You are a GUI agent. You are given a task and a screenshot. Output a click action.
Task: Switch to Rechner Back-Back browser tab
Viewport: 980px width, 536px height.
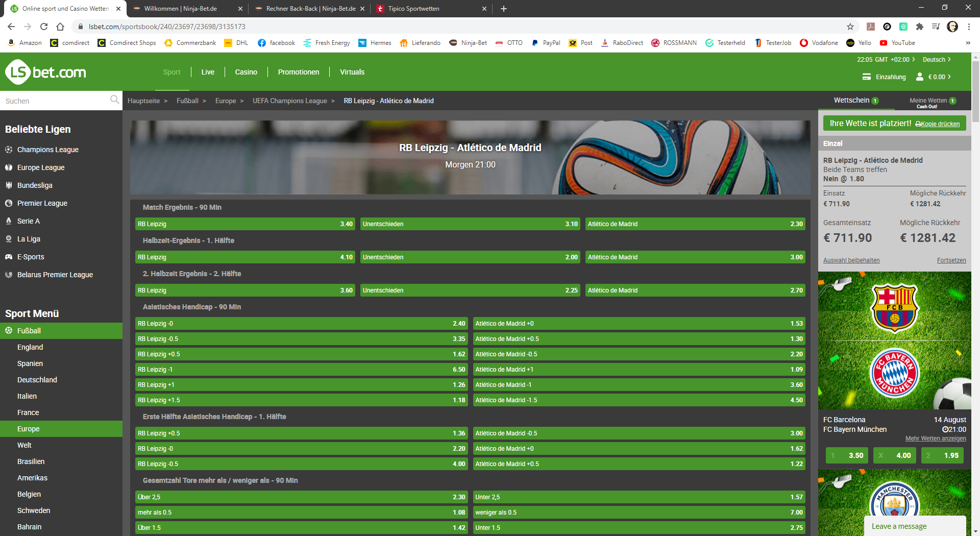coord(310,9)
